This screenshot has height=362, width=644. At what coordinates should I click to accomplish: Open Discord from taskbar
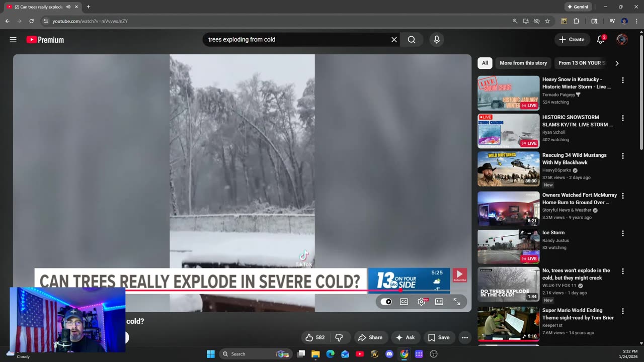click(389, 354)
